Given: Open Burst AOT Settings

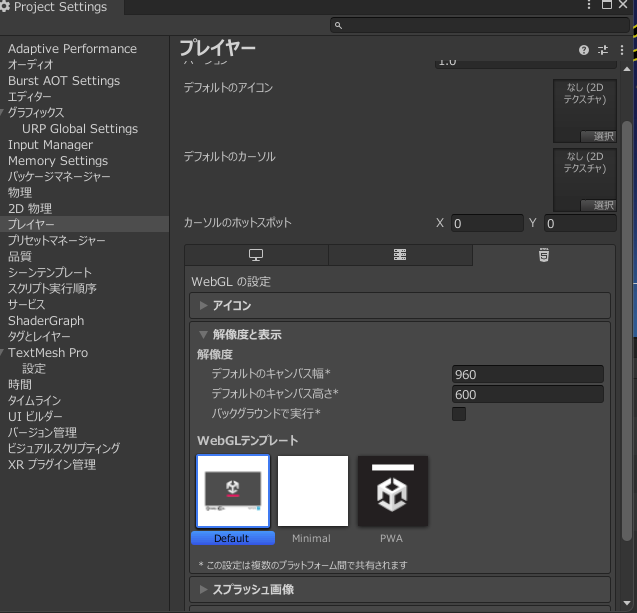Looking at the screenshot, I should click(64, 81).
